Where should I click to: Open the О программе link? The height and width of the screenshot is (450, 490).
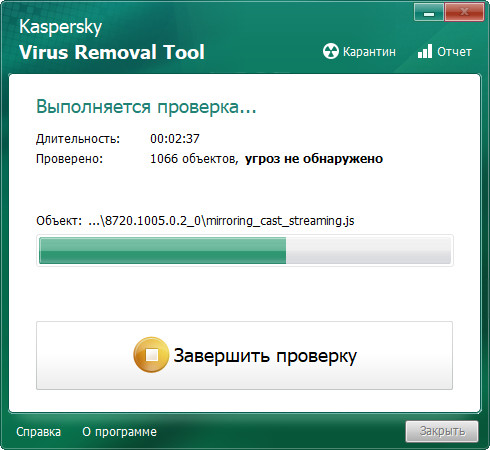[119, 432]
